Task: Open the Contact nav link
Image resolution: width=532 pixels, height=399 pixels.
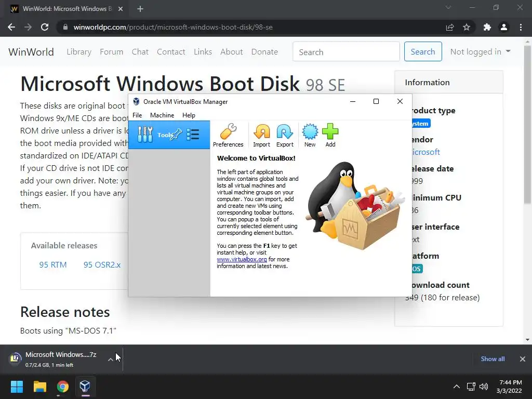Action: click(171, 52)
